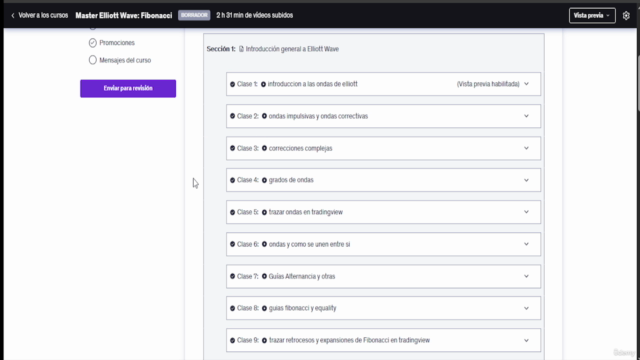
Task: Click the video icon of ondas impulsivas y ondas correctivas
Action: coord(264,116)
